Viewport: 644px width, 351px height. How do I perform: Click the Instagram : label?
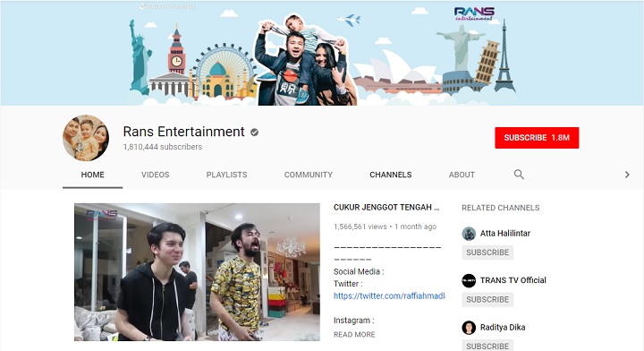point(353,321)
